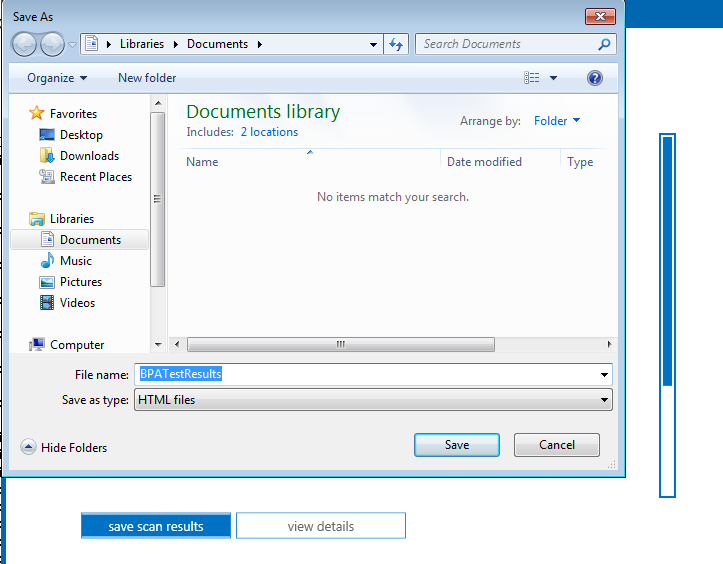The width and height of the screenshot is (723, 564).
Task: Open the 2 locations link
Action: click(x=269, y=132)
